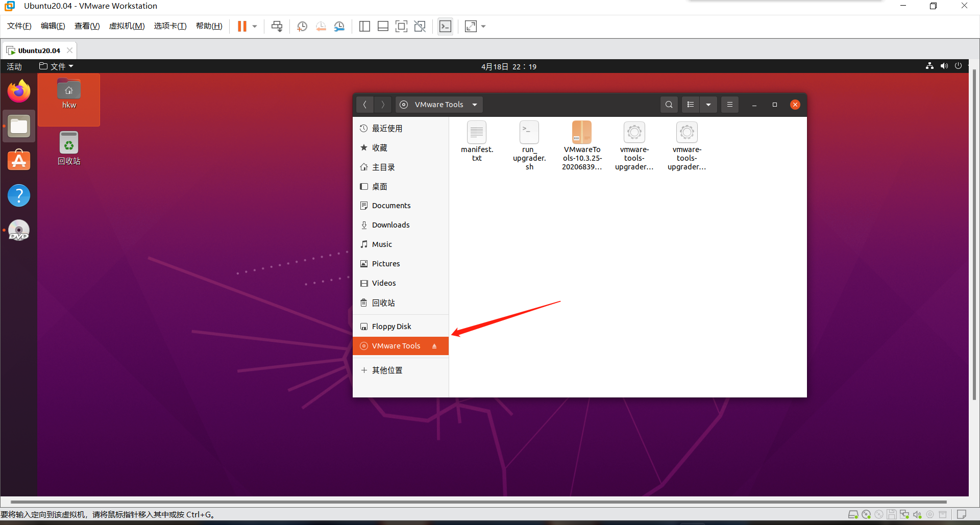
Task: Click the take snapshot clock icon
Action: click(x=302, y=27)
